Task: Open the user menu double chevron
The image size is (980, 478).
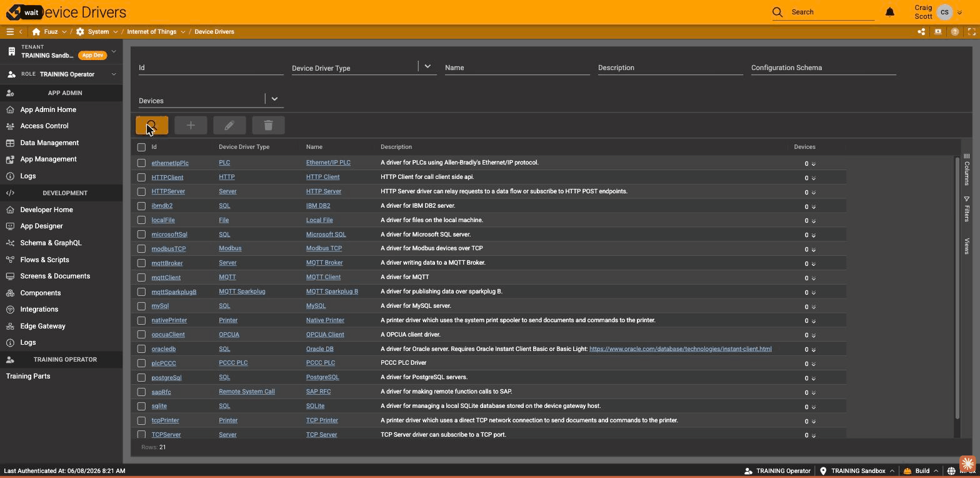Action: [959, 13]
